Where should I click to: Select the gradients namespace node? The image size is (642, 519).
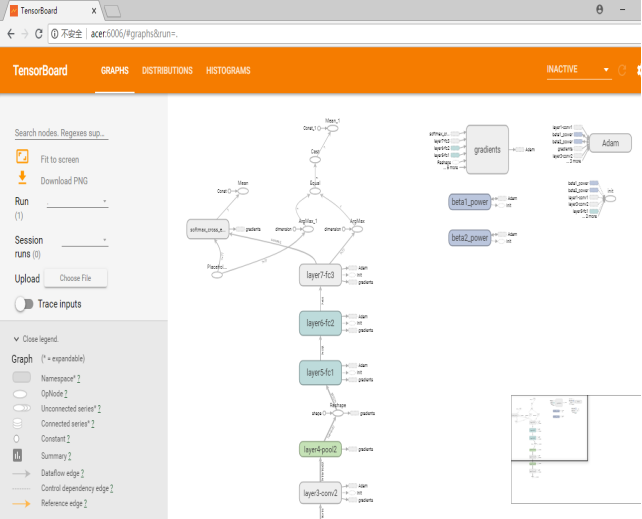(x=487, y=150)
